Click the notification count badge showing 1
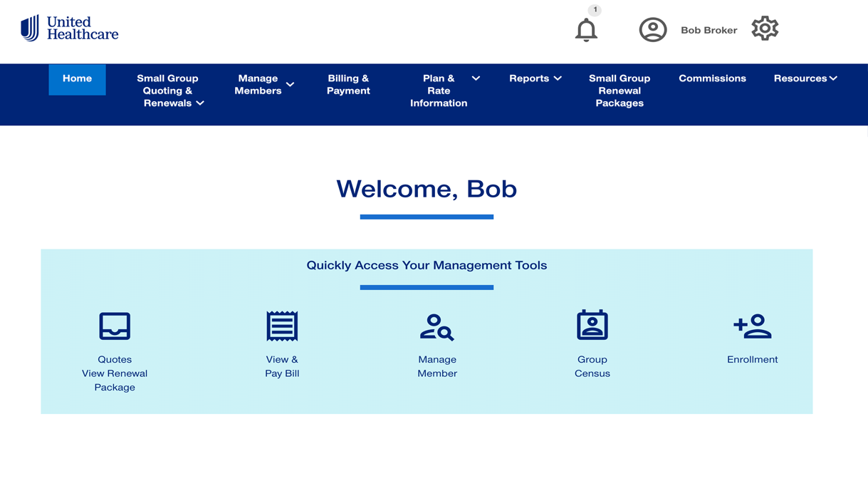This screenshot has width=868, height=486. [595, 10]
